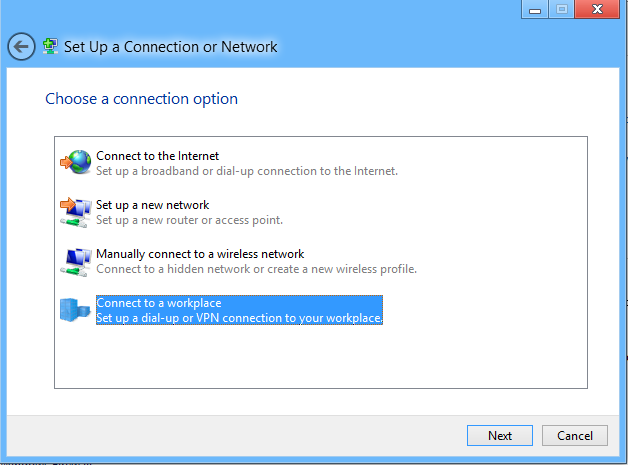Click the network wizard icon in the title bar
Viewport: 628px width, 465px height.
click(50, 47)
